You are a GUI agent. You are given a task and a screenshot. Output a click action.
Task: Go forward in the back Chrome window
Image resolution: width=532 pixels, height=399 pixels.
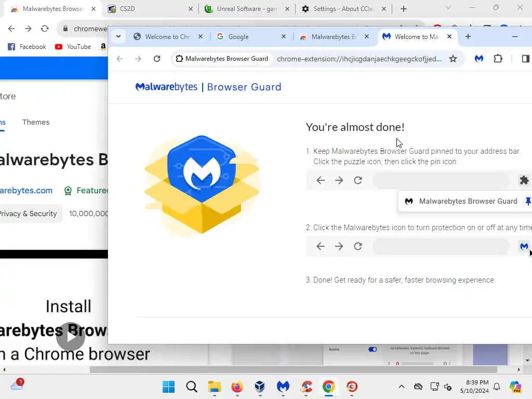pos(28,29)
